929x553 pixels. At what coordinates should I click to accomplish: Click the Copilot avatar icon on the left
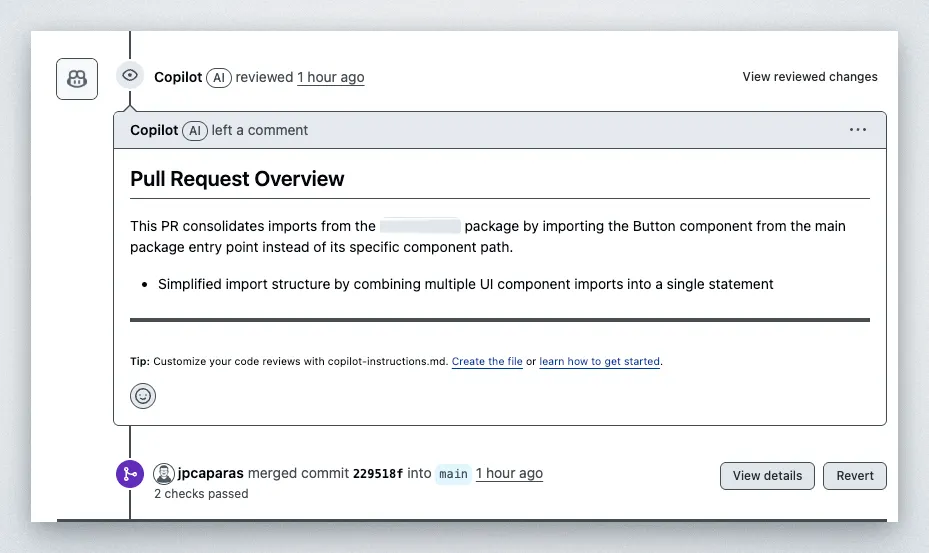coord(77,78)
